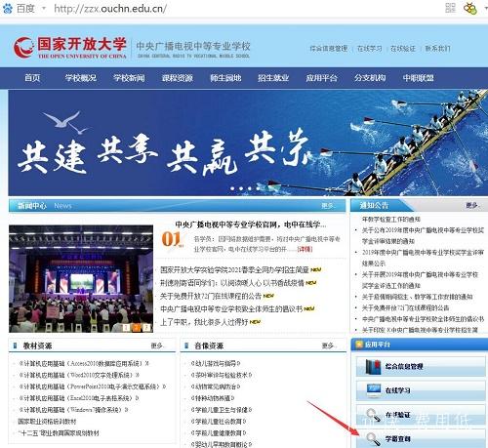Open 计算机应用基础 Windows7 textbook link
Image resolution: width=488 pixels, height=448 pixels.
tap(73, 410)
